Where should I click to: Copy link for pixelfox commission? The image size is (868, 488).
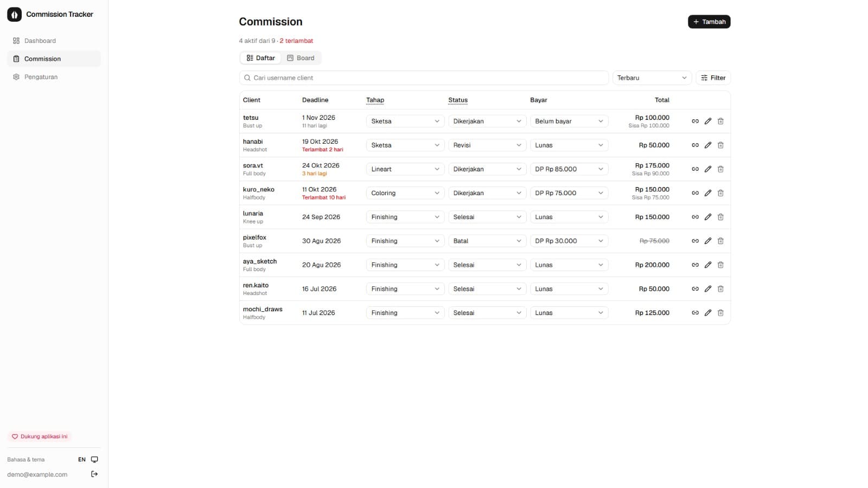[x=695, y=241]
